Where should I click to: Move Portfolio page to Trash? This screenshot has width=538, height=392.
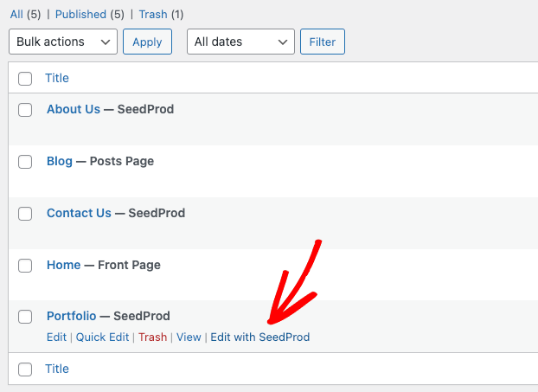coord(152,337)
